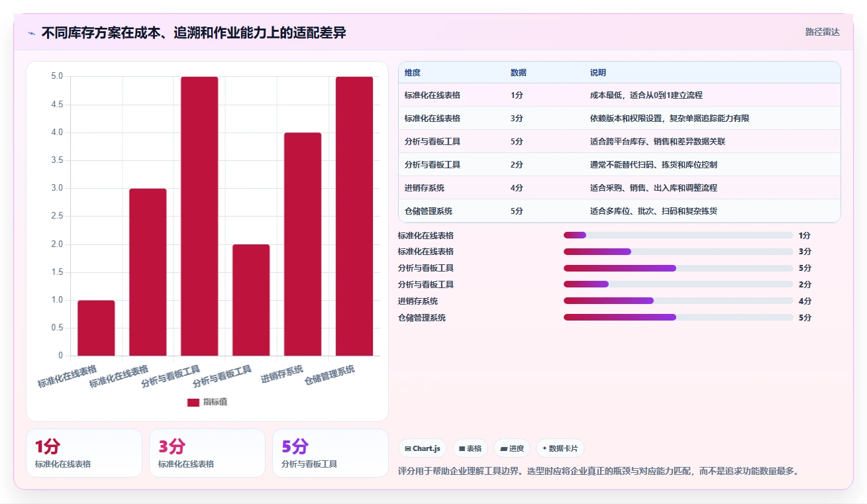The image size is (867, 504).
Task: Click the 2.5 tick on the y-axis
Action: point(57,216)
